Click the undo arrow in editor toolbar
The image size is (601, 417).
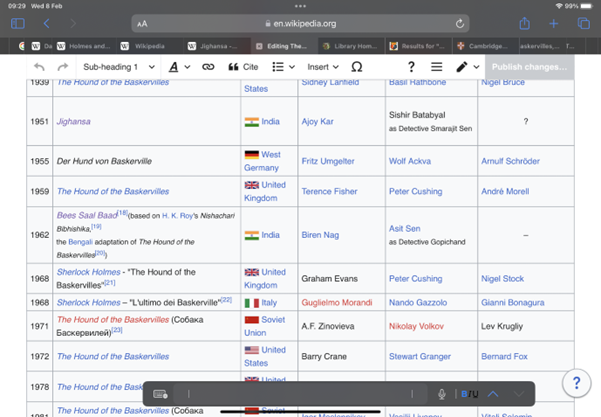click(x=39, y=67)
